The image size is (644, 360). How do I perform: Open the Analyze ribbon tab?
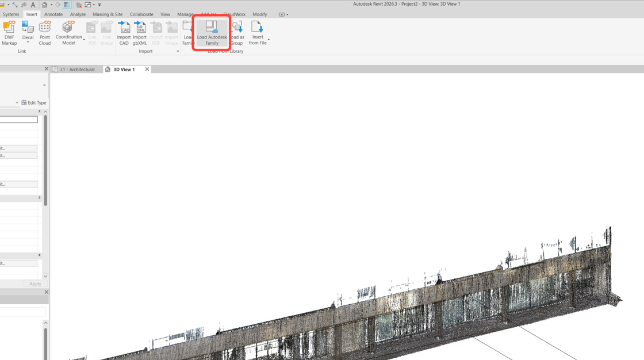(x=78, y=14)
